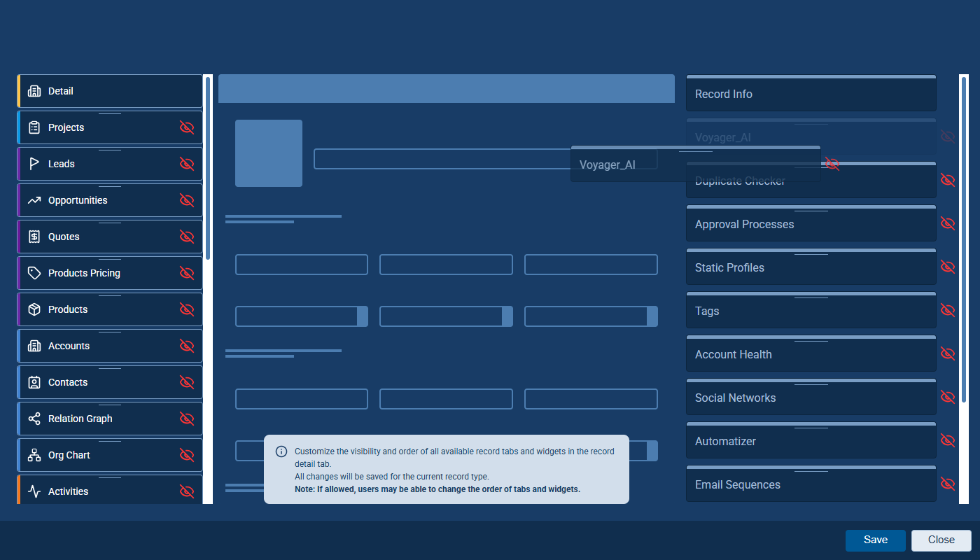Screen dimensions: 980x560
Task: Click the Leads flag icon
Action: (x=34, y=164)
